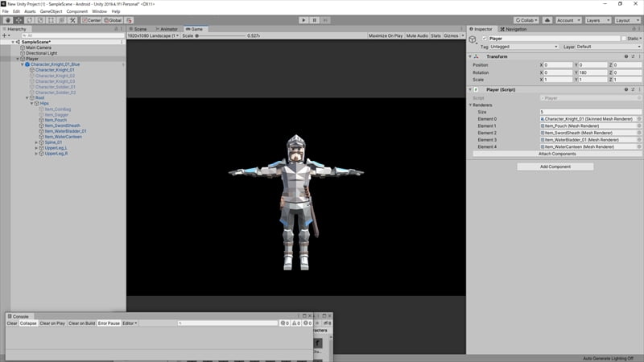The width and height of the screenshot is (644, 362).
Task: Select the Rotate tool in toolbar
Action: click(30, 20)
